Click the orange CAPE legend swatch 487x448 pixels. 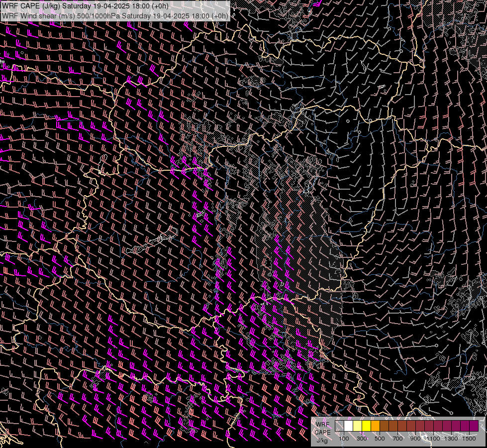[x=375, y=426]
